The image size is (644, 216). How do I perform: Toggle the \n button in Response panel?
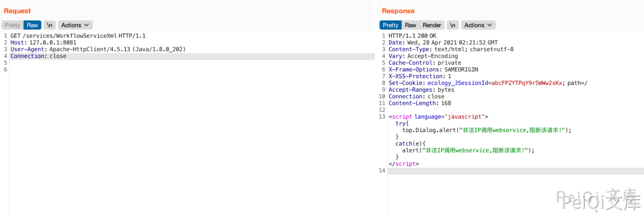coord(452,25)
